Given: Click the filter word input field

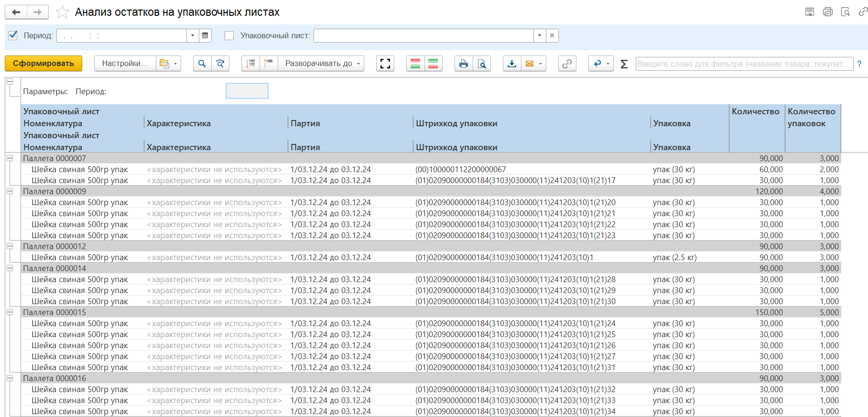Looking at the screenshot, I should pos(743,64).
